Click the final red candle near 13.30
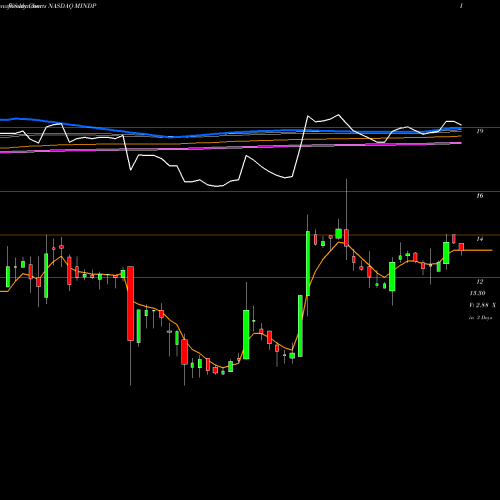This screenshot has width=500, height=500. coord(461,247)
